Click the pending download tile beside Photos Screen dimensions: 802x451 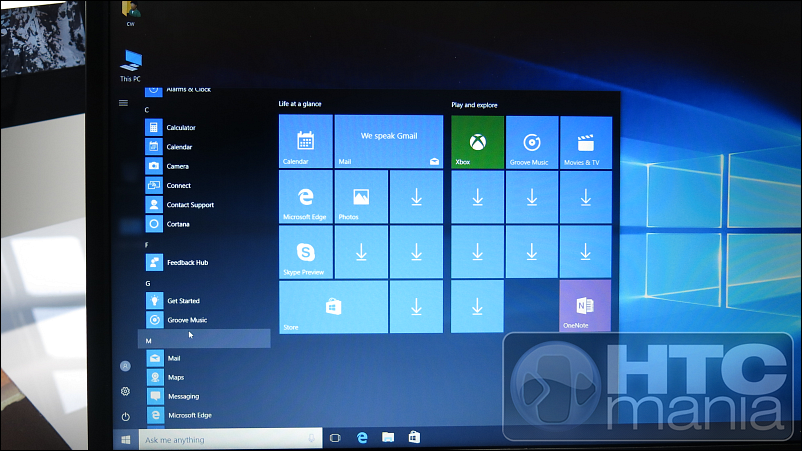click(x=416, y=197)
